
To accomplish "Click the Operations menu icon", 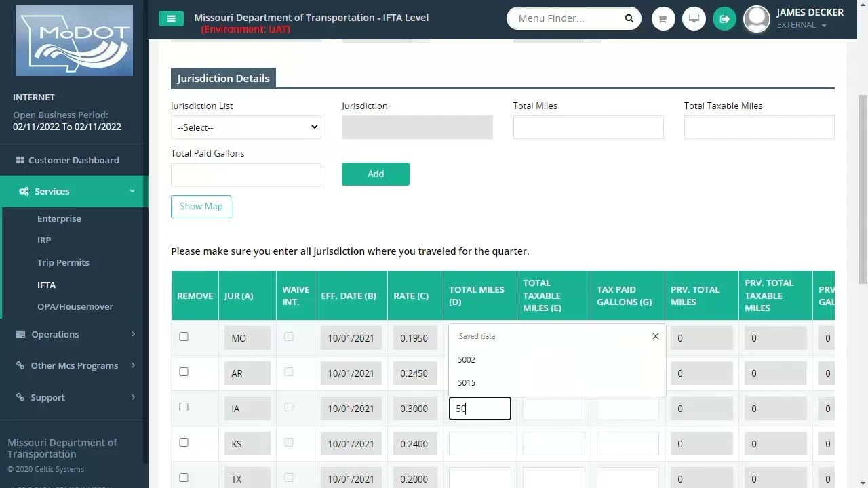I will click(x=20, y=334).
